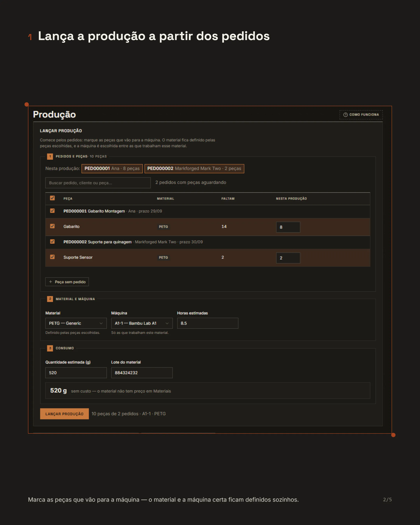This screenshot has height=525, width=420.
Task: Click the Peça column header
Action: [x=68, y=199]
